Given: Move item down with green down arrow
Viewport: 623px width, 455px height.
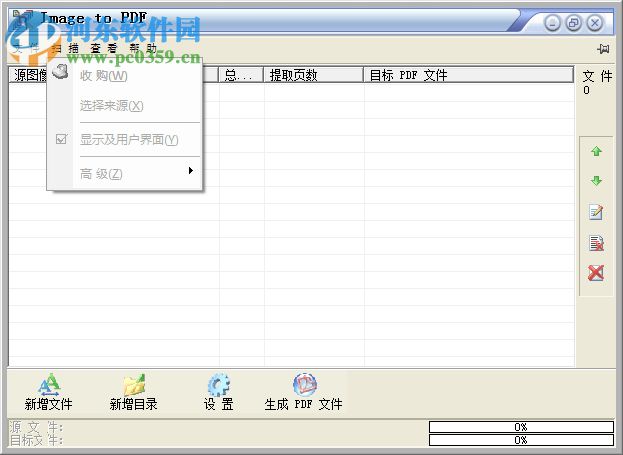Looking at the screenshot, I should click(596, 181).
